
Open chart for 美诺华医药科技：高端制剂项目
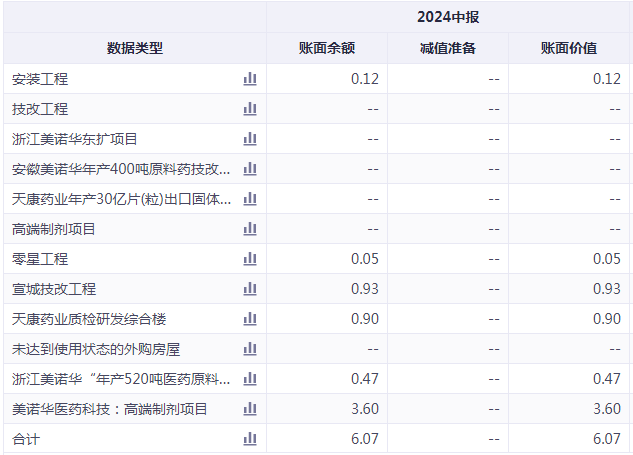coord(250,409)
